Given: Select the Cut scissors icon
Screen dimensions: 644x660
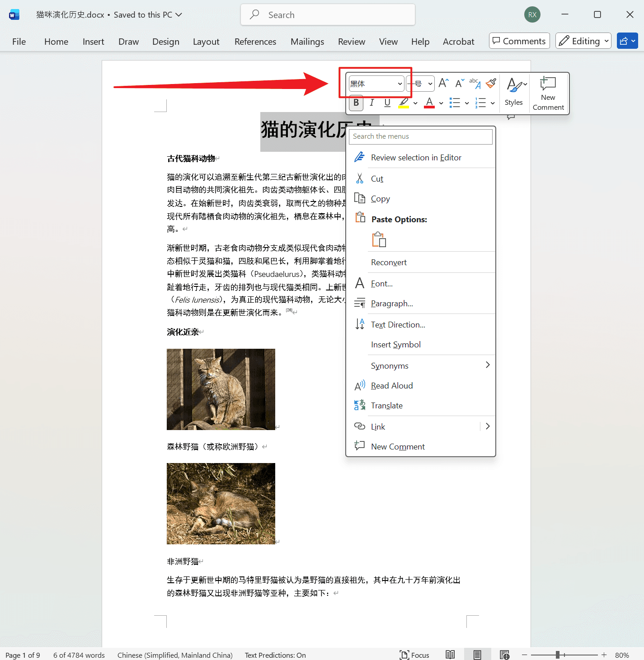Looking at the screenshot, I should tap(360, 178).
